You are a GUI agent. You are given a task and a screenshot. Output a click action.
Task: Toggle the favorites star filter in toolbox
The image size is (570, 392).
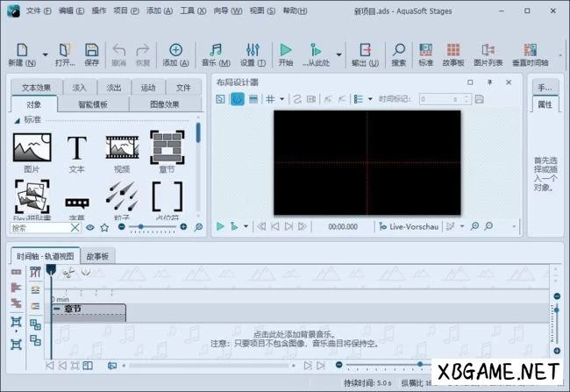(104, 227)
